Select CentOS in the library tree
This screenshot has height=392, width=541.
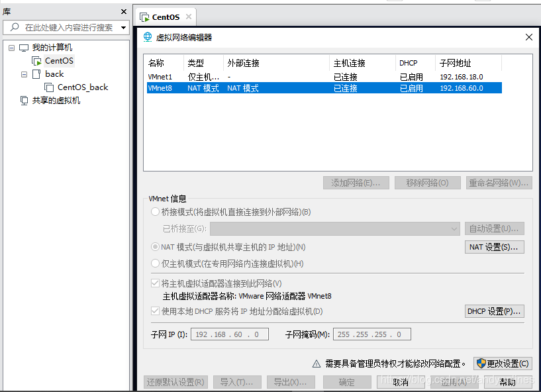59,61
